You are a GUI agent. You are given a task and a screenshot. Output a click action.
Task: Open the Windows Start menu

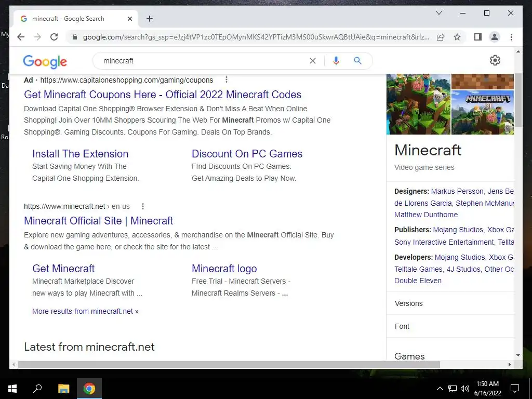coord(12,389)
